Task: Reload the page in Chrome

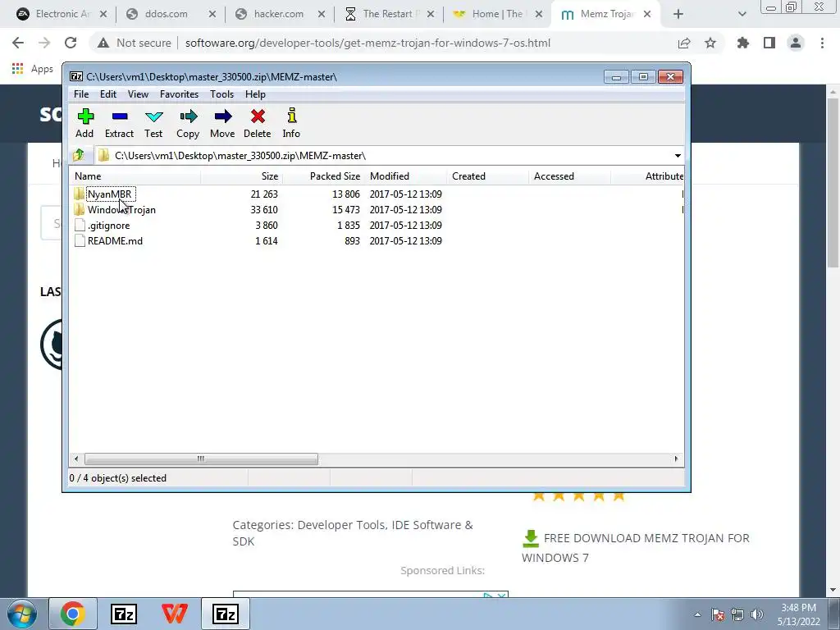Action: [71, 43]
